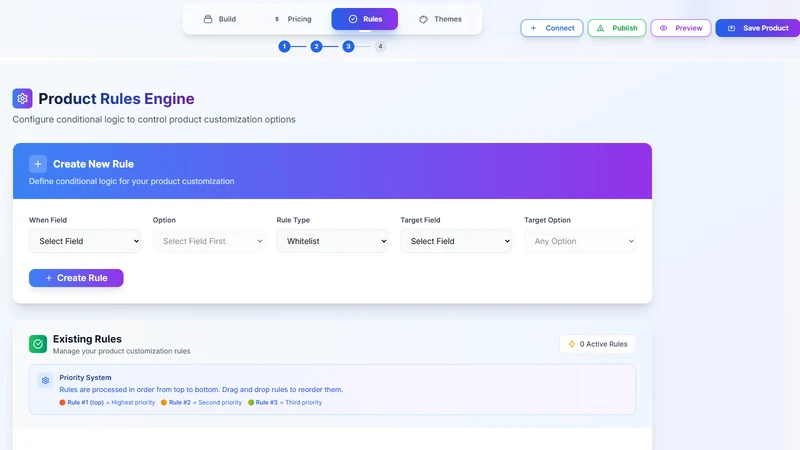Select the Rules tab
This screenshot has width=800, height=450.
click(365, 19)
